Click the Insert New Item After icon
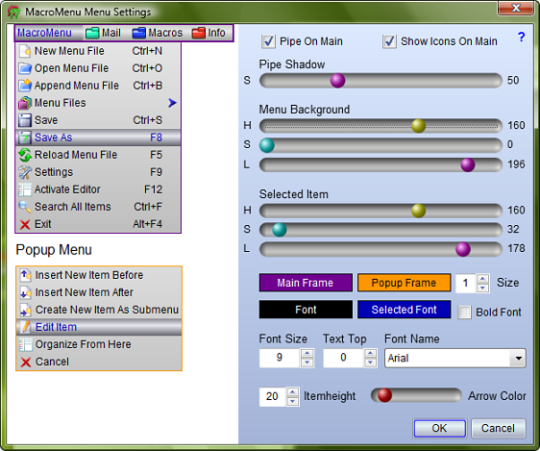The image size is (540, 451). click(x=25, y=293)
